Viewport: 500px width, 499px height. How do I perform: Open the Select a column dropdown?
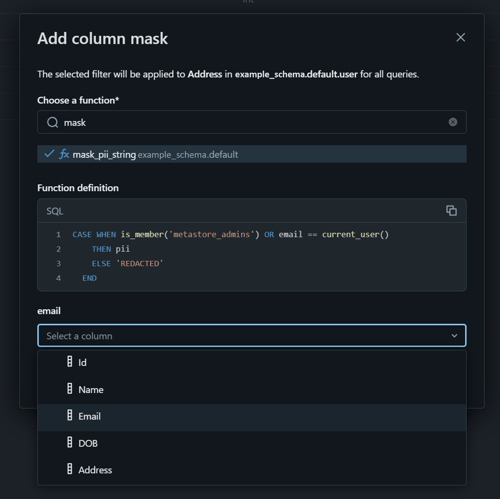252,335
